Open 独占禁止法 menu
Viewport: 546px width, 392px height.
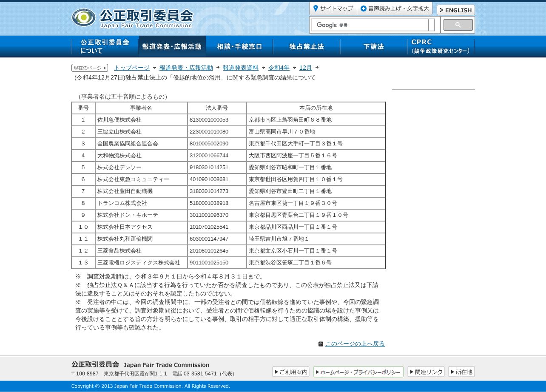pyautogui.click(x=307, y=46)
